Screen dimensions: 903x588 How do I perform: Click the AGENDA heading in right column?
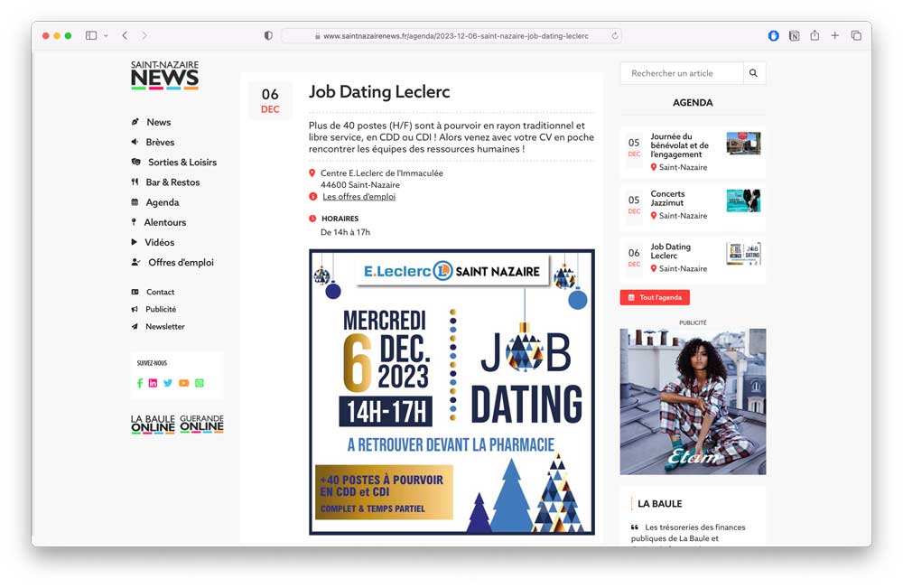pos(693,102)
